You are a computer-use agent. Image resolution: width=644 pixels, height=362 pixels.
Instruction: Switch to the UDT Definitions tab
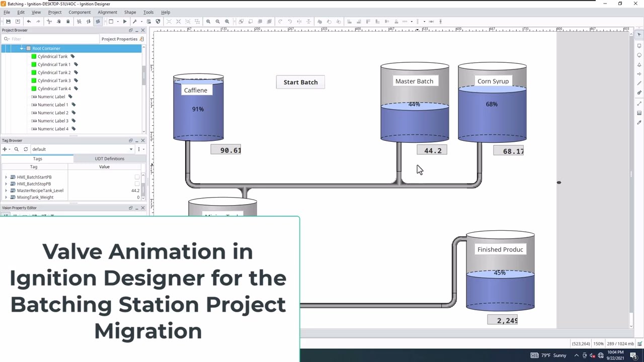click(109, 158)
